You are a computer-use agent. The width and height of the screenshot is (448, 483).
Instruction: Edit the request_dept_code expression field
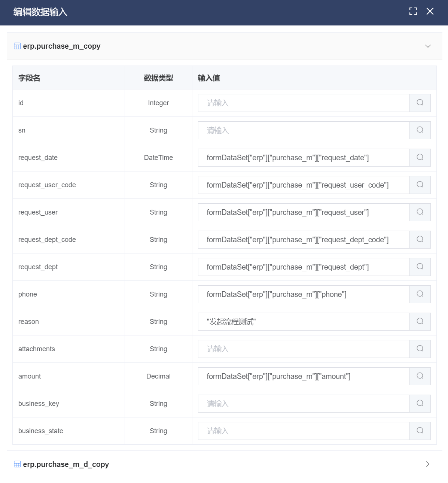tap(304, 240)
